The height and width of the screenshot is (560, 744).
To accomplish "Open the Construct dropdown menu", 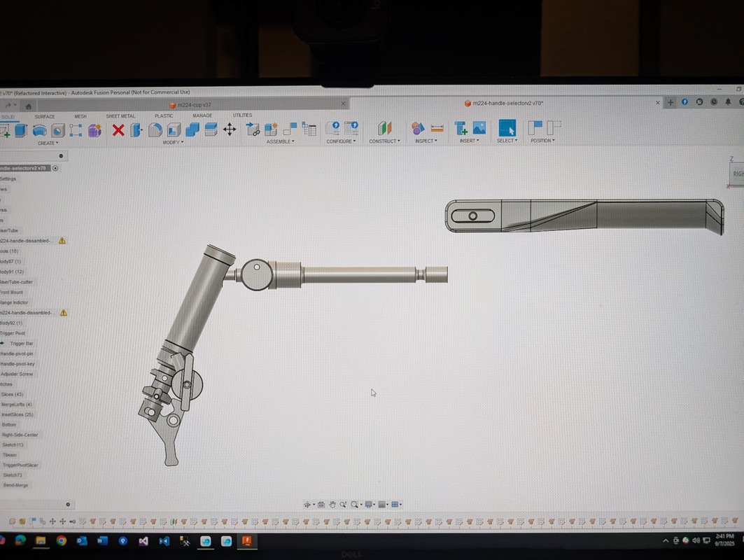I will [385, 141].
